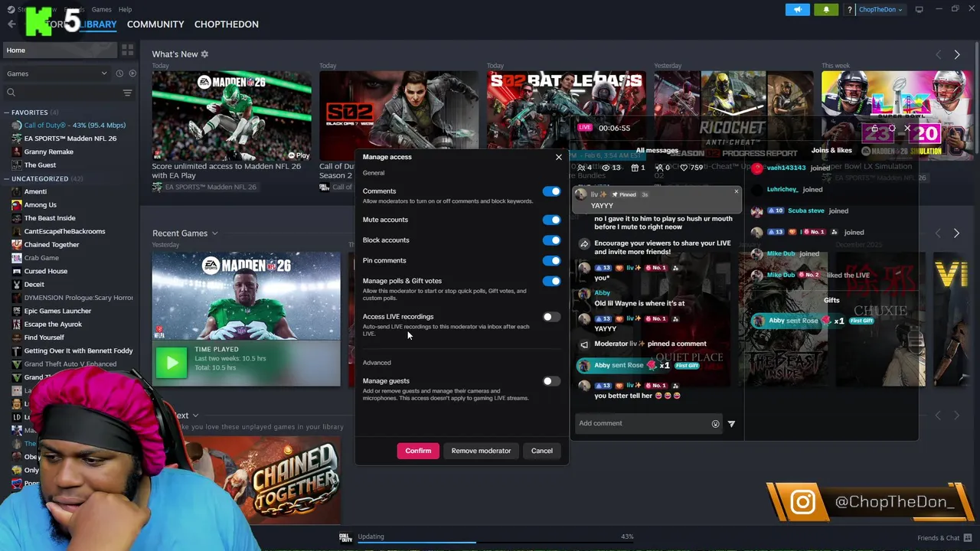Click the emoji picker in comment box

click(x=715, y=424)
